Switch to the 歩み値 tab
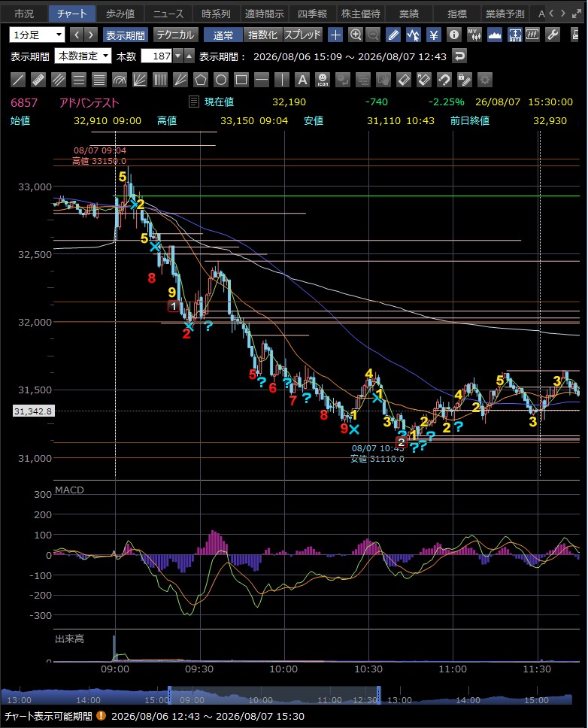The width and height of the screenshot is (588, 728). (120, 14)
